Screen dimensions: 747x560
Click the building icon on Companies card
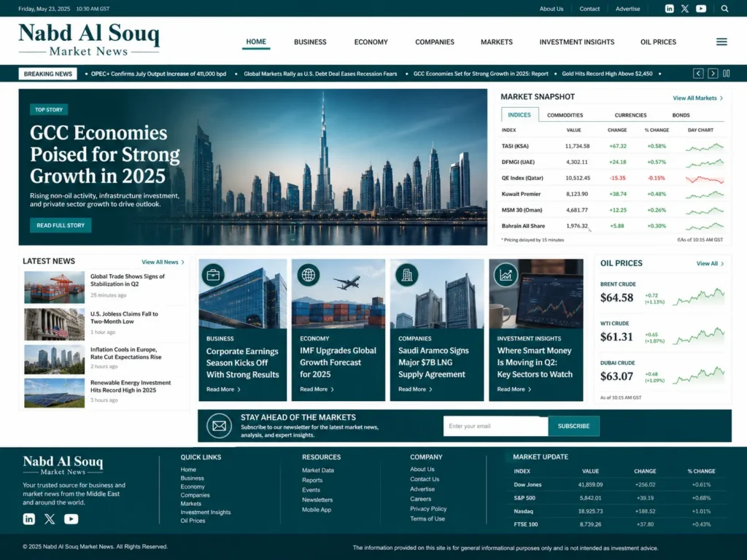pos(407,275)
